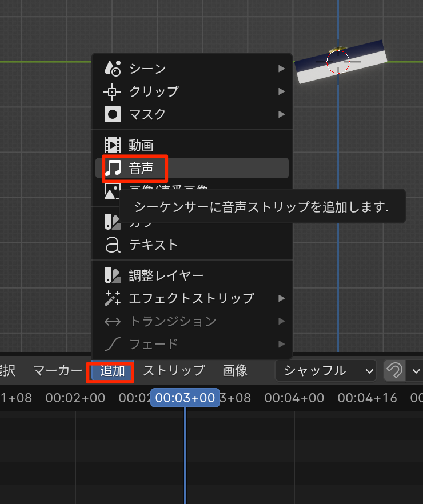This screenshot has height=504, width=423.
Task: Click the Clip (クリップ) tracking icon
Action: point(113,91)
